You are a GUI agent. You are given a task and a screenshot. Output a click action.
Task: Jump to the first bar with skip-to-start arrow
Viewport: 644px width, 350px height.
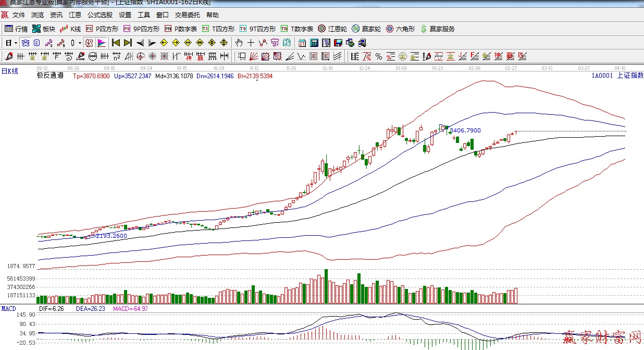click(116, 43)
